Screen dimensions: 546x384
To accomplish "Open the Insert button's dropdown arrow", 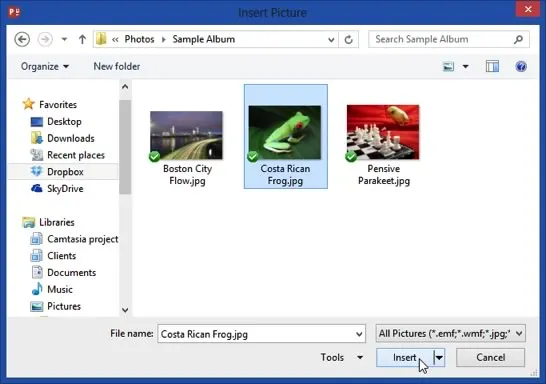I will coord(439,358).
